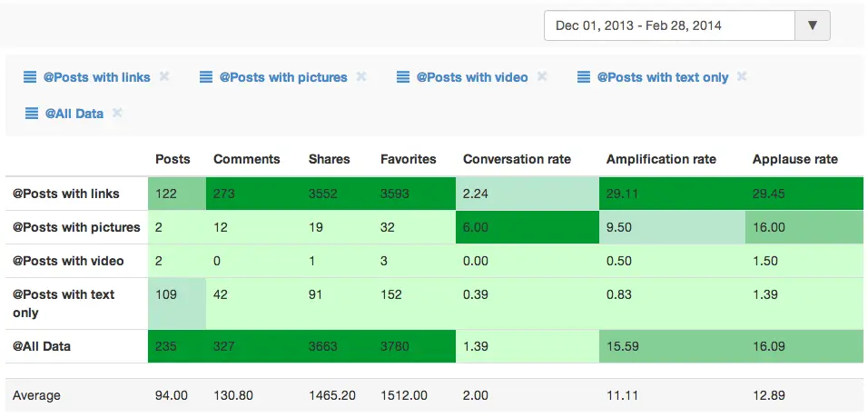
Task: Click the dark green 6.00 conversation rate cell
Action: coord(527,227)
